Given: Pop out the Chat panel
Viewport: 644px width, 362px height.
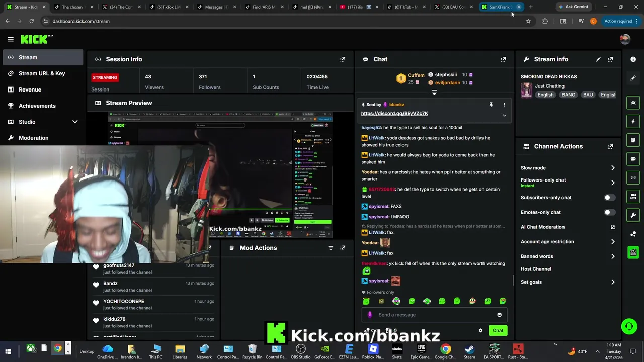Looking at the screenshot, I should [x=503, y=59].
